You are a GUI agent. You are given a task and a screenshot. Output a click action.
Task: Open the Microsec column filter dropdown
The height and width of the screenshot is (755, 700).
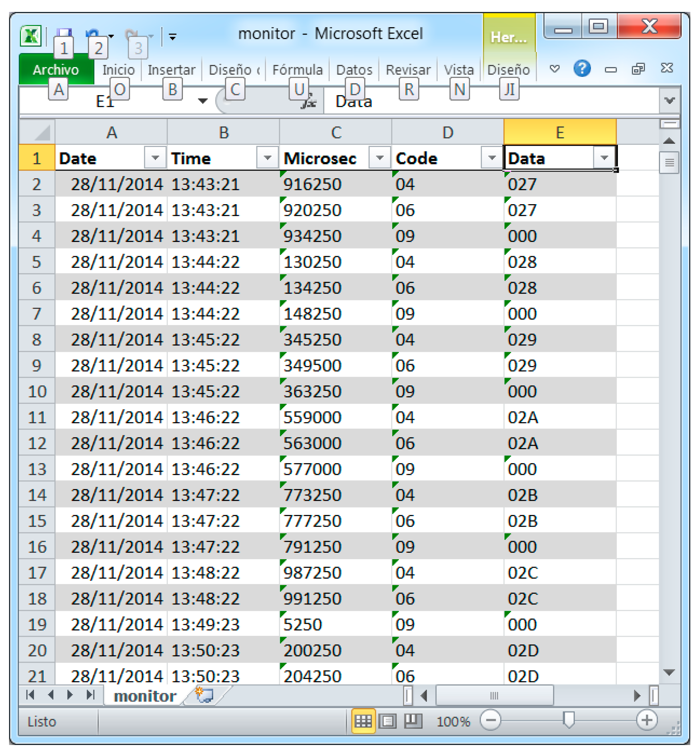click(x=379, y=157)
